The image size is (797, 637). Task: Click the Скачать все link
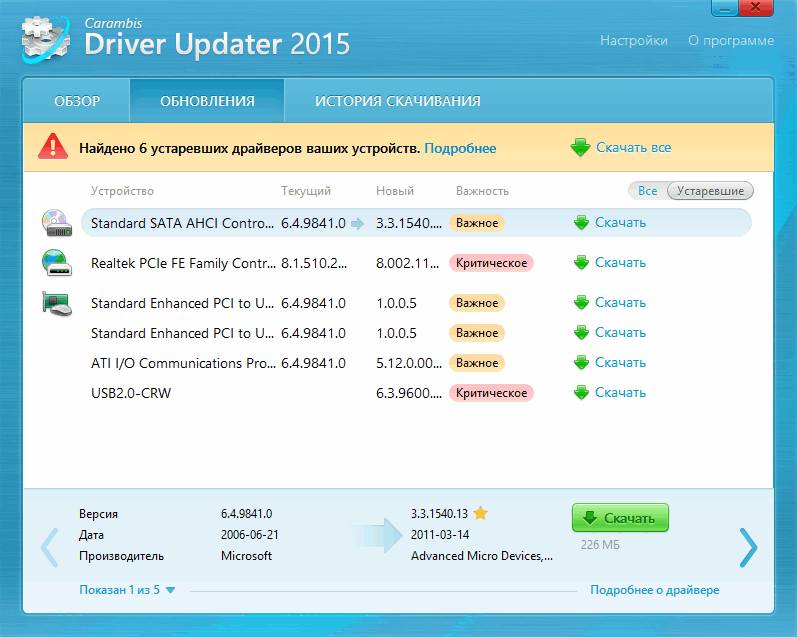click(633, 147)
